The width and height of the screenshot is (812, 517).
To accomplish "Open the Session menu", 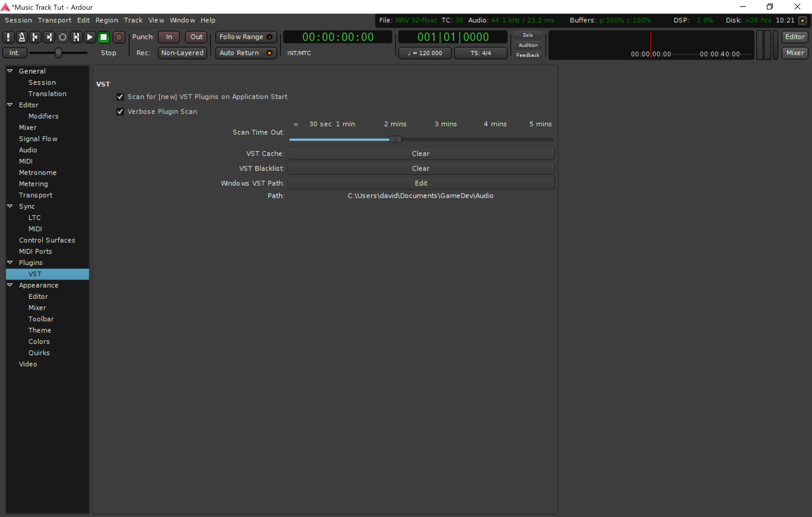I will (x=18, y=20).
